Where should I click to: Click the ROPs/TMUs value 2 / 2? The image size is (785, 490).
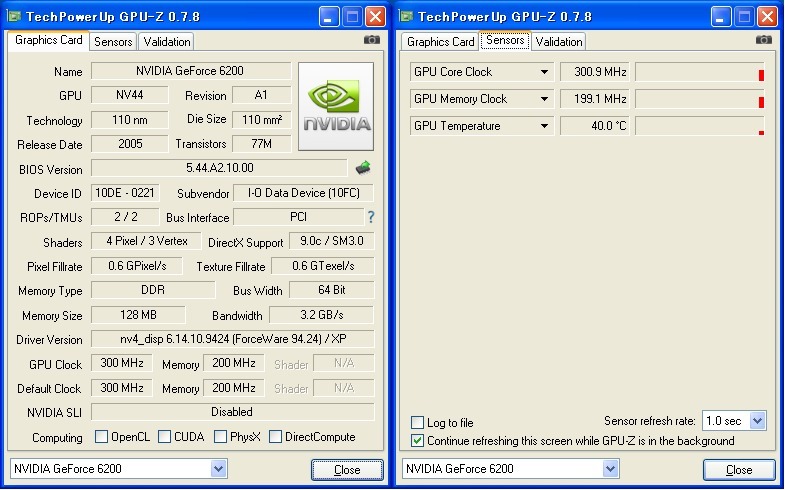125,217
